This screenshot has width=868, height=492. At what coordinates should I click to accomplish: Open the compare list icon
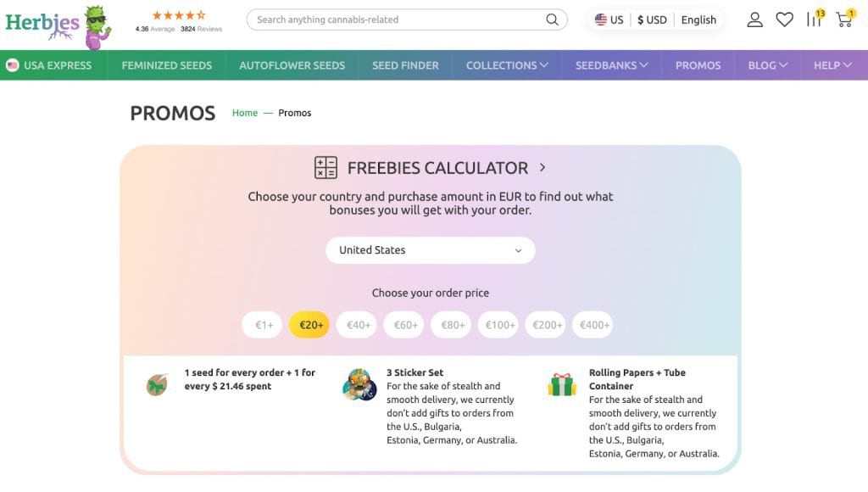coord(815,20)
